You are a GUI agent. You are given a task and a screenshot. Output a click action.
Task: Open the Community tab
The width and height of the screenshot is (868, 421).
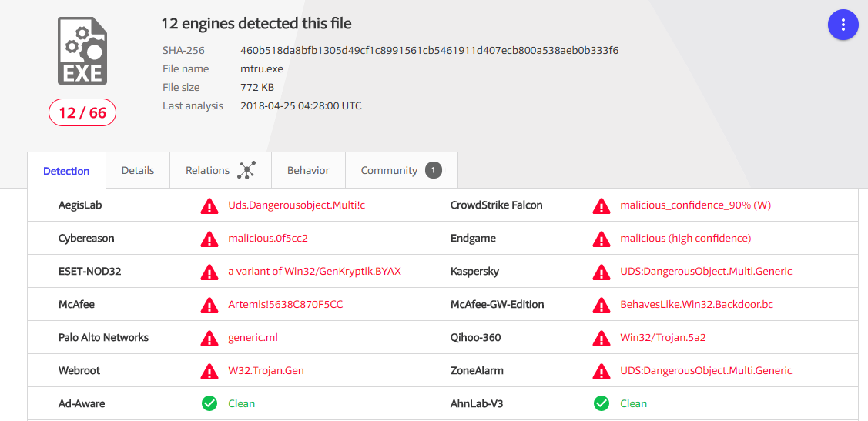pyautogui.click(x=401, y=170)
